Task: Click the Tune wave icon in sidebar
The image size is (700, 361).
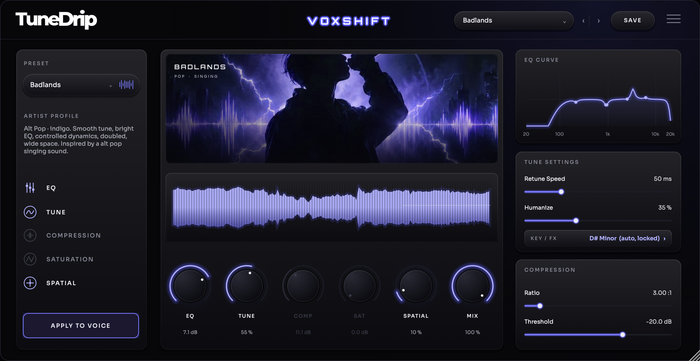Action: pyautogui.click(x=30, y=212)
